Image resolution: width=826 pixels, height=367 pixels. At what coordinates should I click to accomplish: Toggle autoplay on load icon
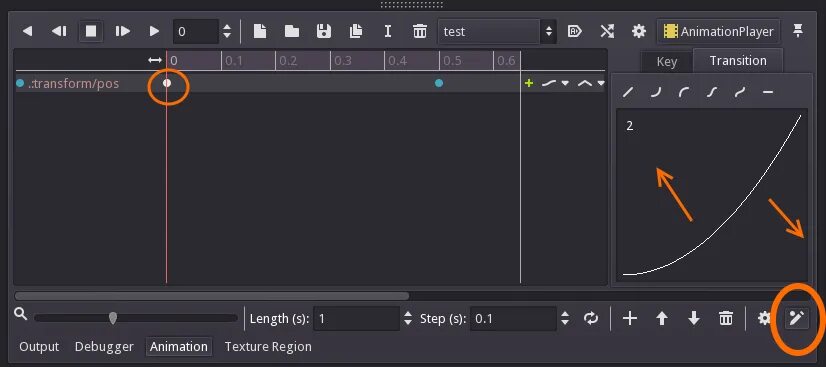[575, 32]
